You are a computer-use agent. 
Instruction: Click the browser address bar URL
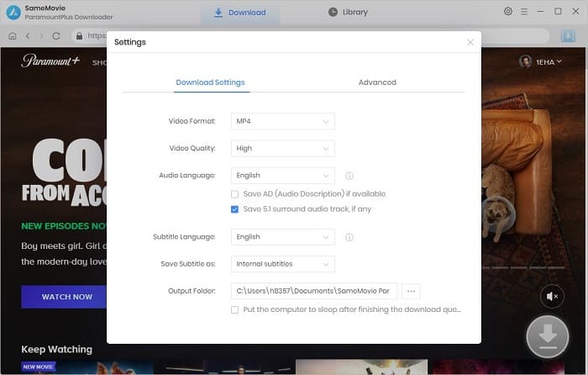tap(97, 36)
